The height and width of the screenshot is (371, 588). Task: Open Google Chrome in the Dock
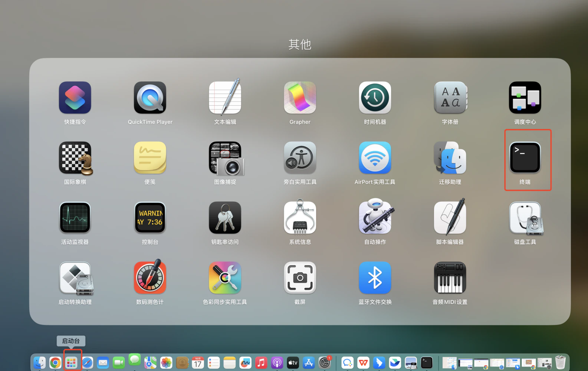click(55, 362)
